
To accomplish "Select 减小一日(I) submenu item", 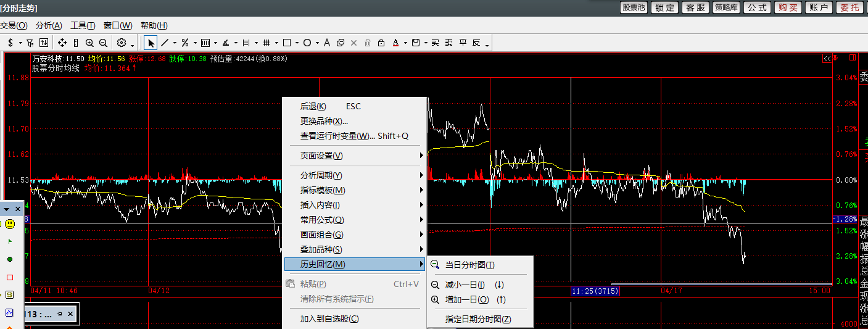I will tap(480, 285).
